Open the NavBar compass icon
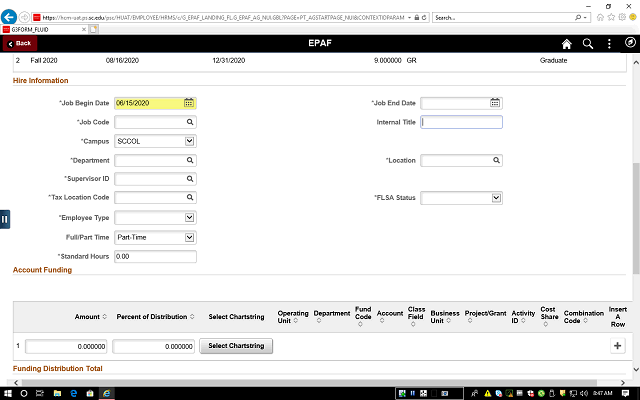Screen dimensions: 640x400 coord(630,42)
